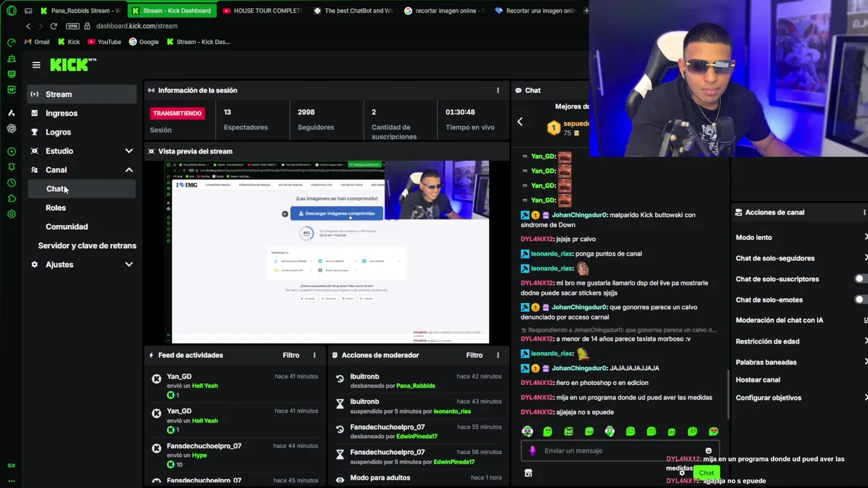This screenshot has width=868, height=488.
Task: Open ChatGPT icon in Opera sidebar
Action: [12, 128]
